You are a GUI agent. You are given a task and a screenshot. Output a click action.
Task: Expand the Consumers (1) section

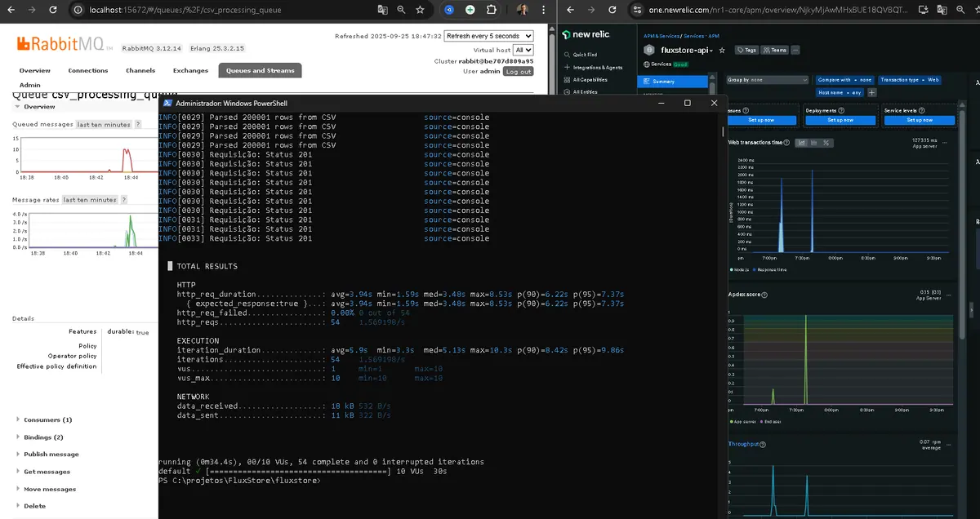tap(48, 419)
